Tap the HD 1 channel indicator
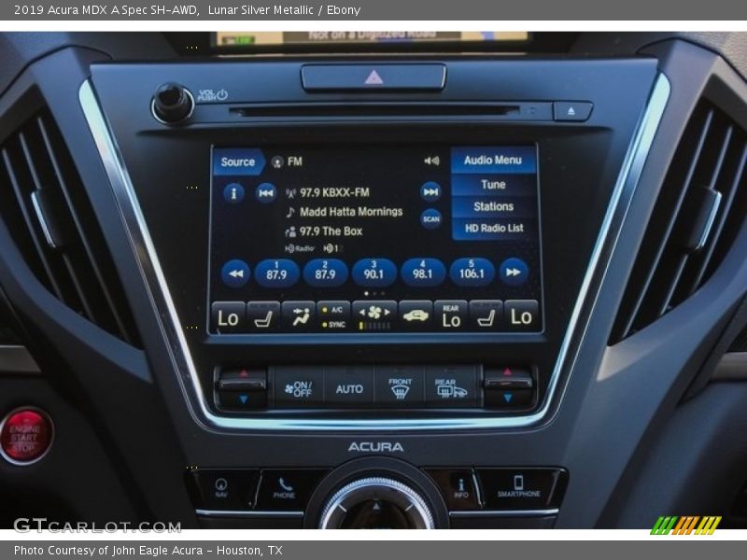Viewport: 747px width, 560px height. click(x=331, y=248)
